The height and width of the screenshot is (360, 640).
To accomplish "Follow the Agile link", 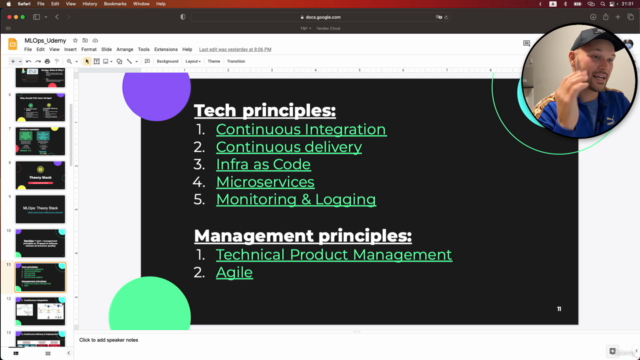I will click(234, 273).
